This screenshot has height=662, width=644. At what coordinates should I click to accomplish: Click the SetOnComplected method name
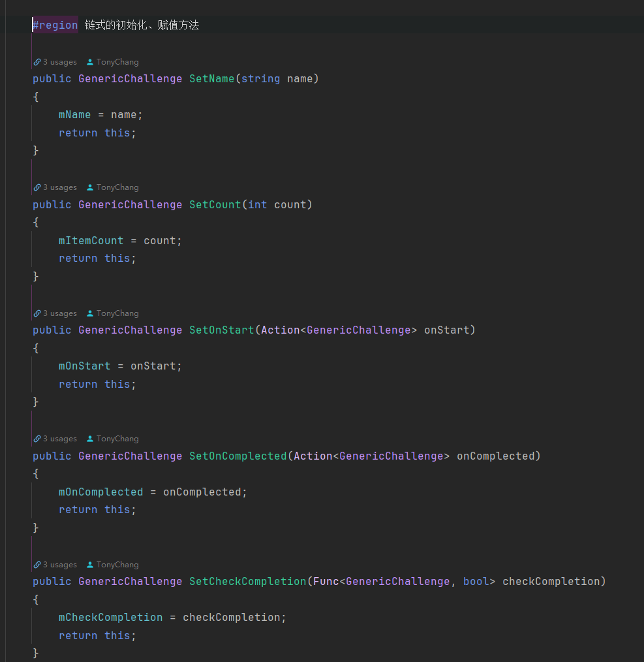pos(238,456)
